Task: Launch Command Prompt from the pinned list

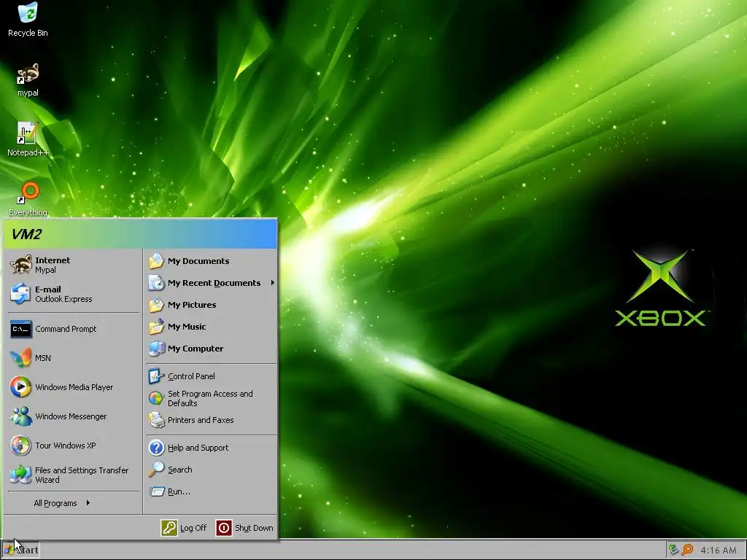Action: (74, 329)
